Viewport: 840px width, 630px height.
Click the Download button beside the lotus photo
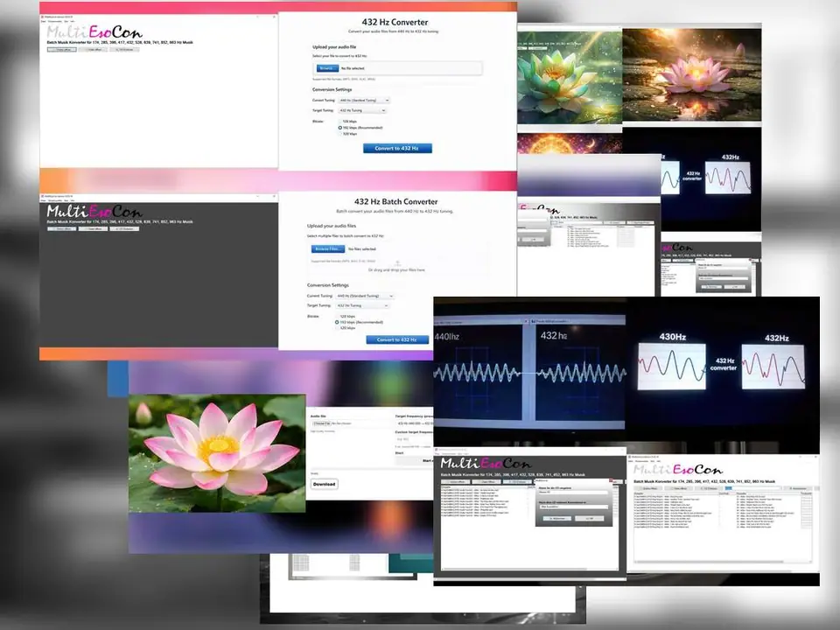(324, 484)
